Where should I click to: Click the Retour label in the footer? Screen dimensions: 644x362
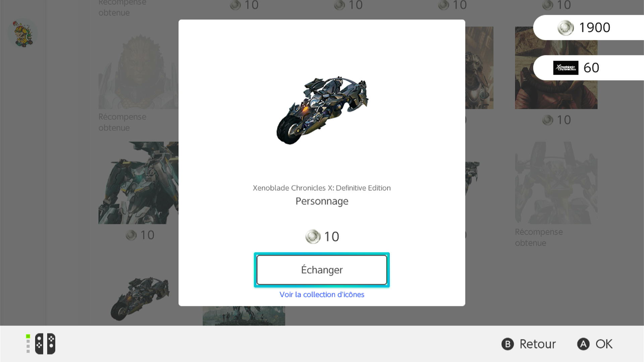point(538,344)
